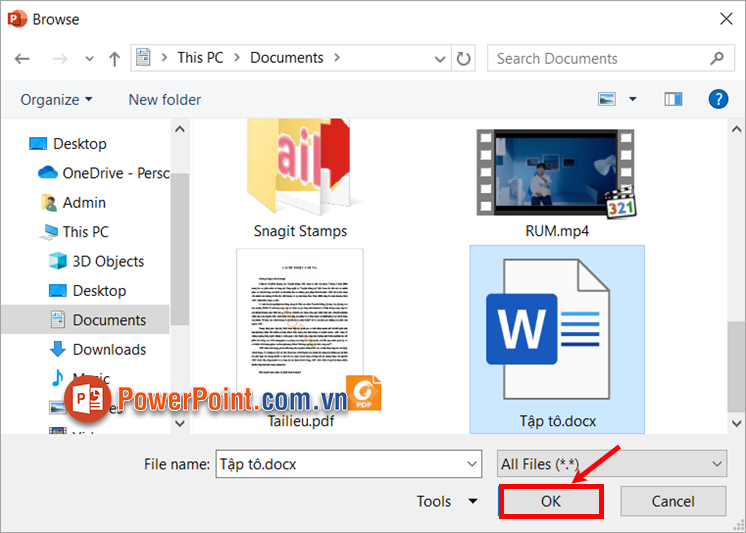Select Desktop under This PC
Screen dimensions: 746x533
(x=88, y=290)
